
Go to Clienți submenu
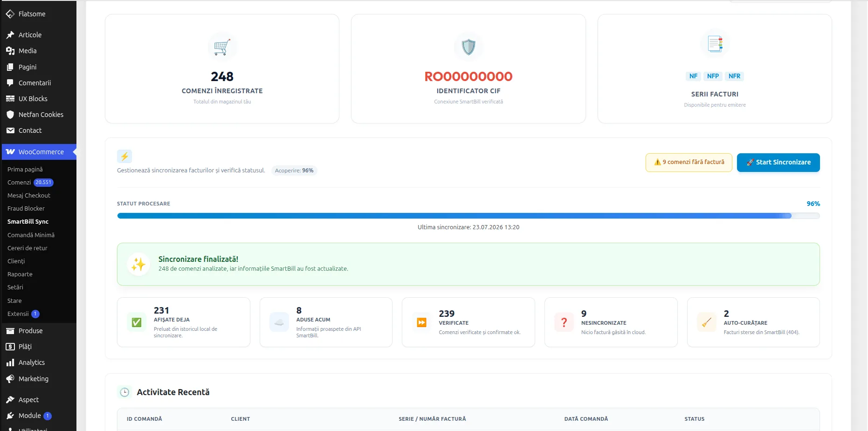click(x=16, y=261)
